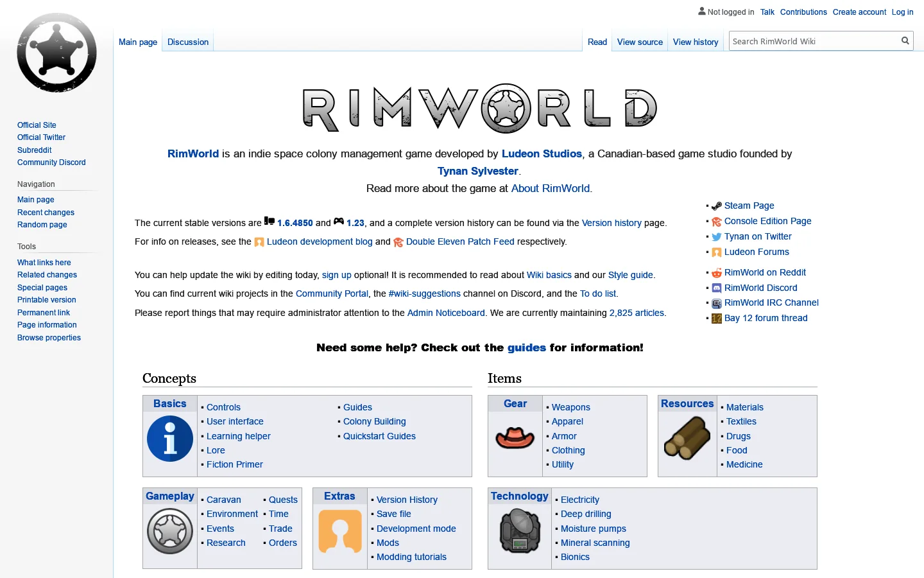Open the View source tab
The height and width of the screenshot is (578, 924).
coord(640,42)
